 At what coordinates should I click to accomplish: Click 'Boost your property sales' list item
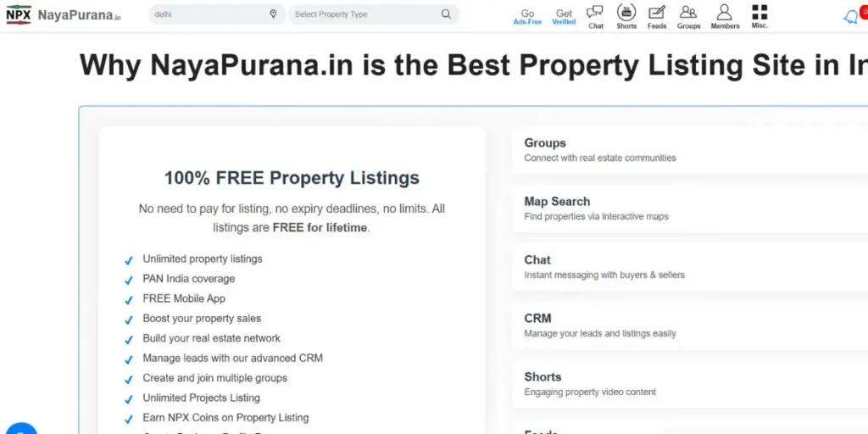[202, 319]
